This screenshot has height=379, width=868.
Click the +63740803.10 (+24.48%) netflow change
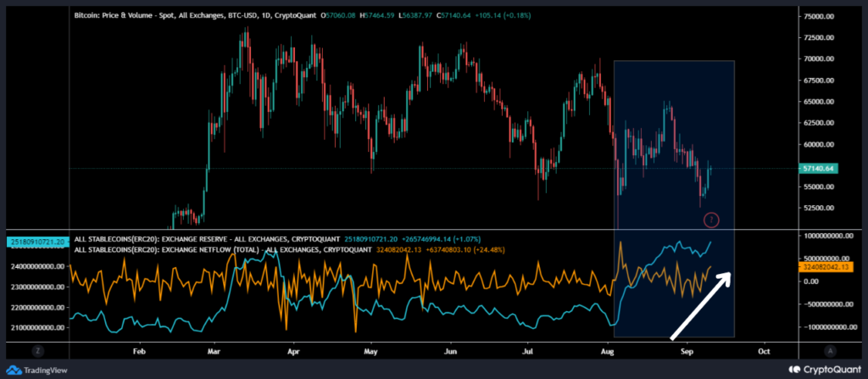point(464,250)
